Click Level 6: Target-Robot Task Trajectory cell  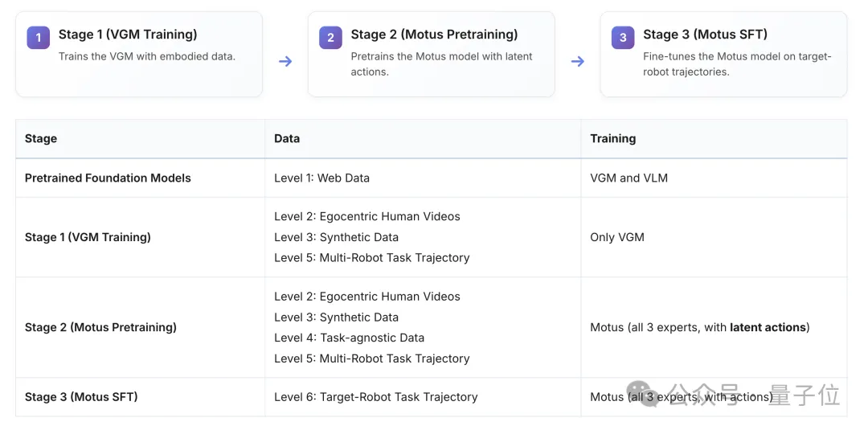(x=375, y=396)
